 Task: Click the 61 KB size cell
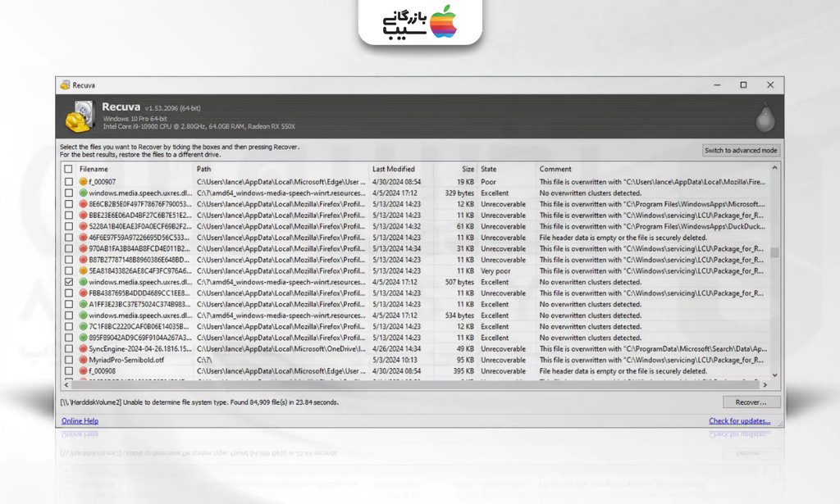pos(466,226)
